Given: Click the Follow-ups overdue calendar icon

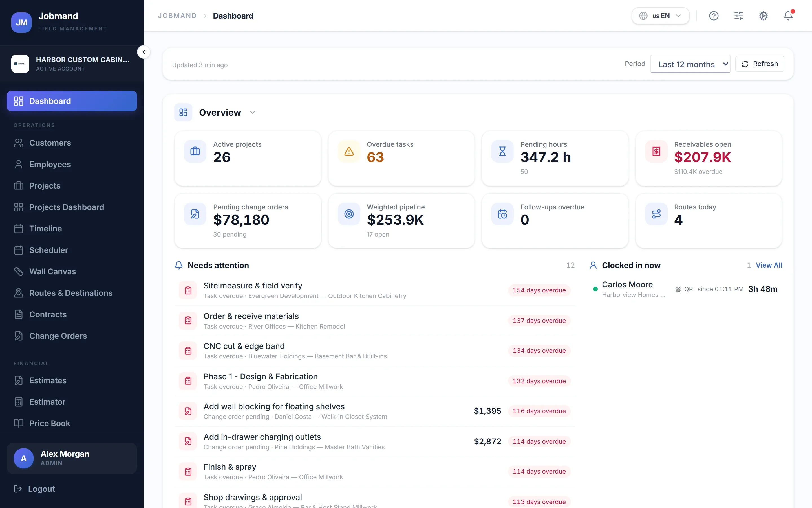Looking at the screenshot, I should tap(502, 214).
